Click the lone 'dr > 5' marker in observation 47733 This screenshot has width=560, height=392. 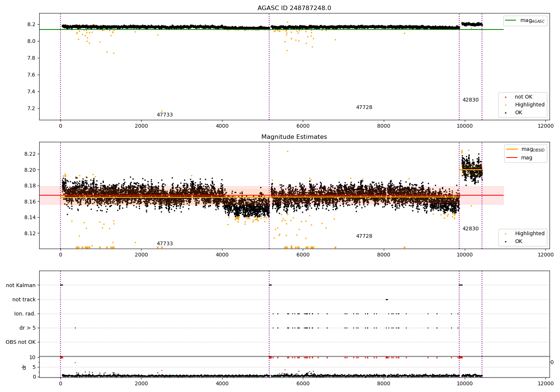pos(75,328)
